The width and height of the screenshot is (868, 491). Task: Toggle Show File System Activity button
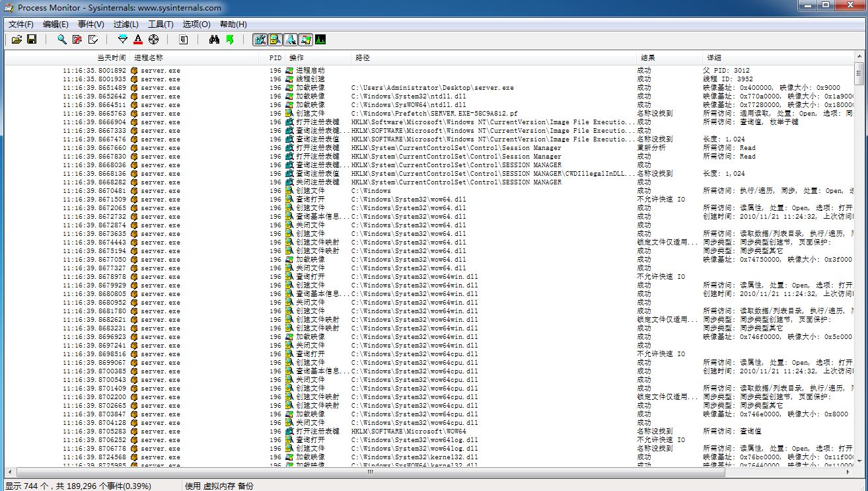(275, 40)
